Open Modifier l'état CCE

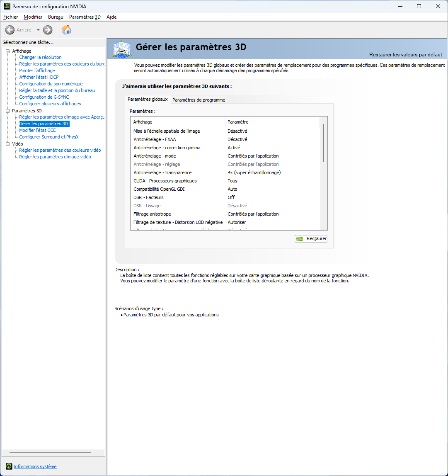pyautogui.click(x=38, y=130)
